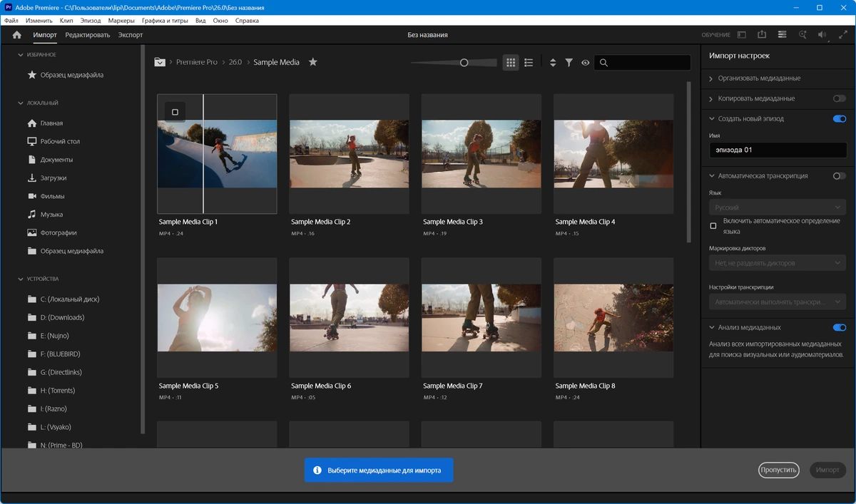Switch to grid thumbnail view
This screenshot has height=504, width=856.
511,63
